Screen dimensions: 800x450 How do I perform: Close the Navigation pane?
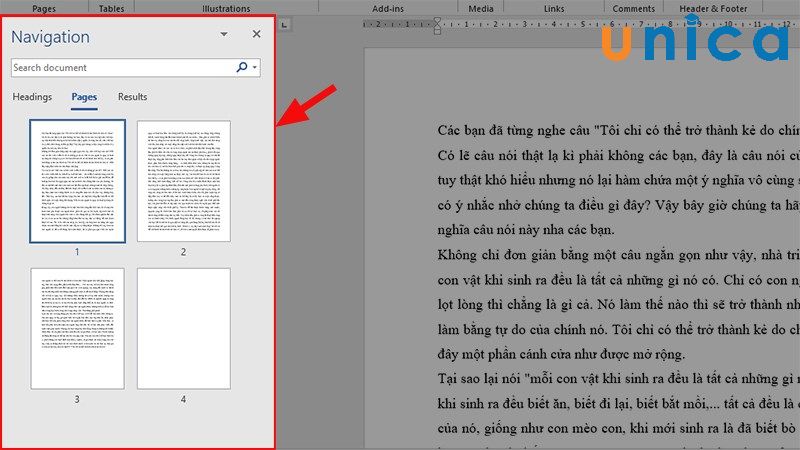coord(256,34)
